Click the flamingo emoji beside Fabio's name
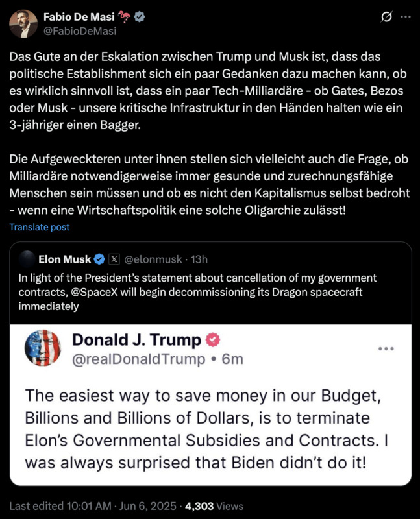 tap(125, 16)
